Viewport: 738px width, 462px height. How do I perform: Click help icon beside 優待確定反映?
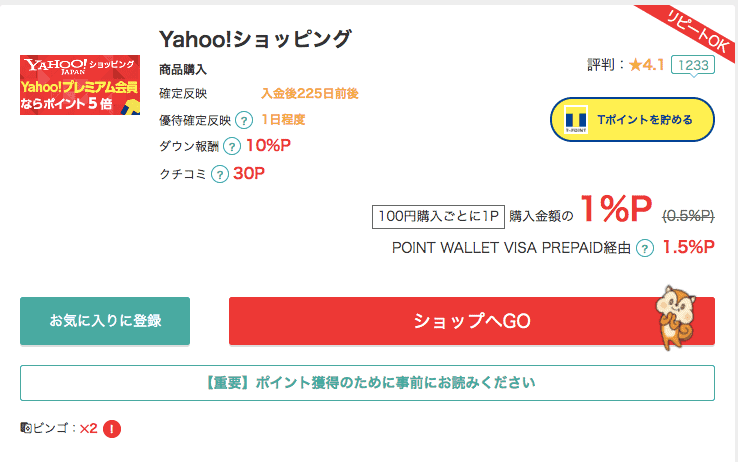click(x=243, y=120)
